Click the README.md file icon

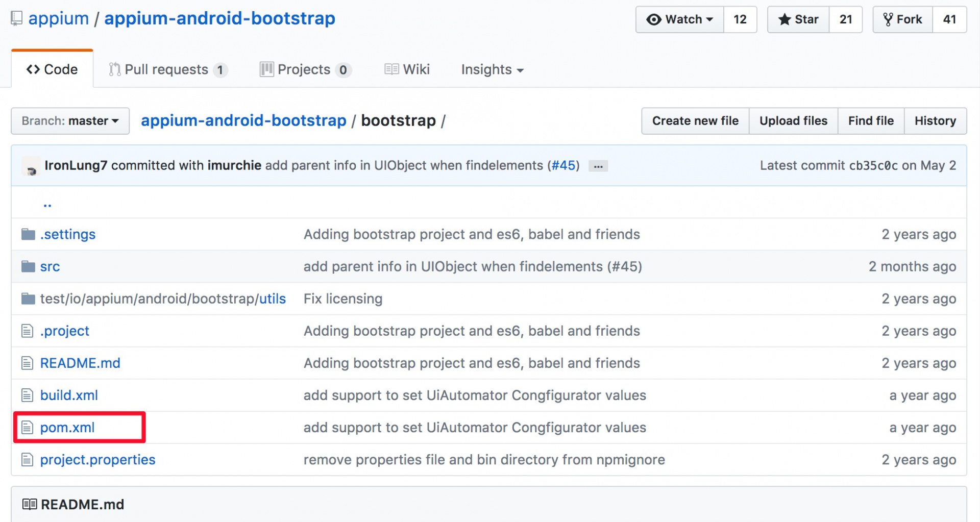(27, 363)
